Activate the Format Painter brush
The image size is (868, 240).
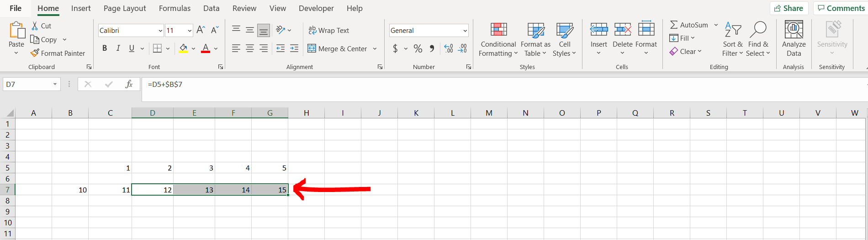point(35,53)
